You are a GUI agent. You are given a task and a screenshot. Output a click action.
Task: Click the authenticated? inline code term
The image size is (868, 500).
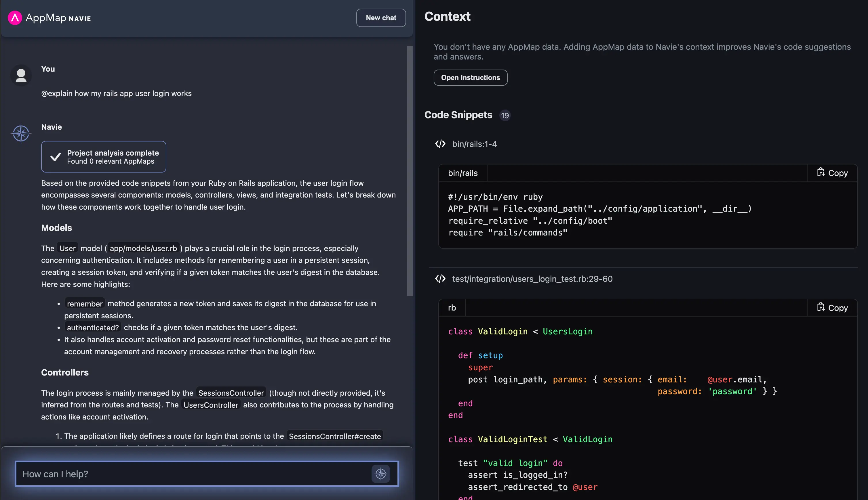click(93, 327)
